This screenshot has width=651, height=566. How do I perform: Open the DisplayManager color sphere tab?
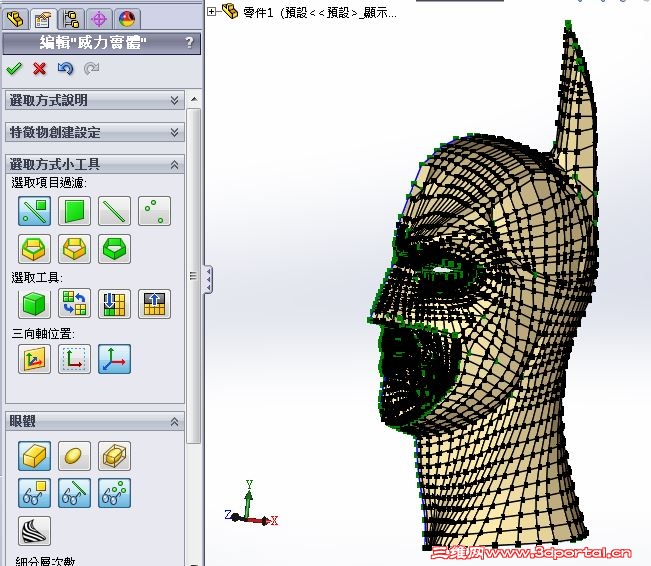127,19
